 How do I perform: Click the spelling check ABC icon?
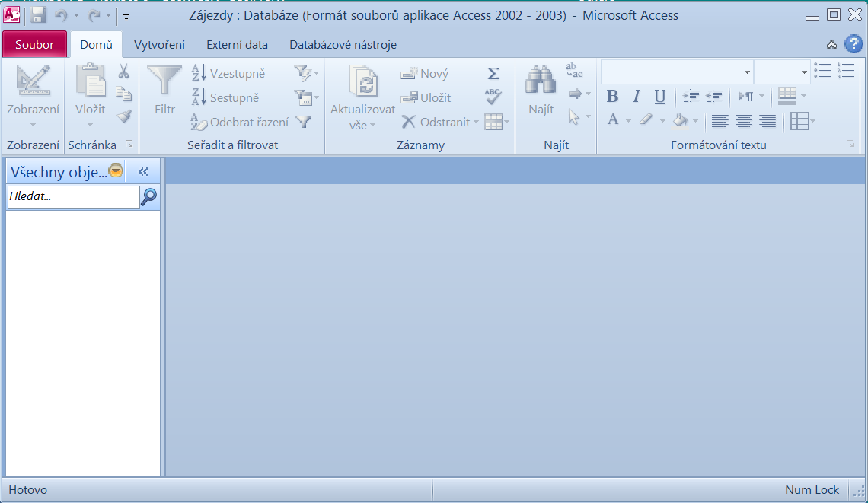[493, 97]
